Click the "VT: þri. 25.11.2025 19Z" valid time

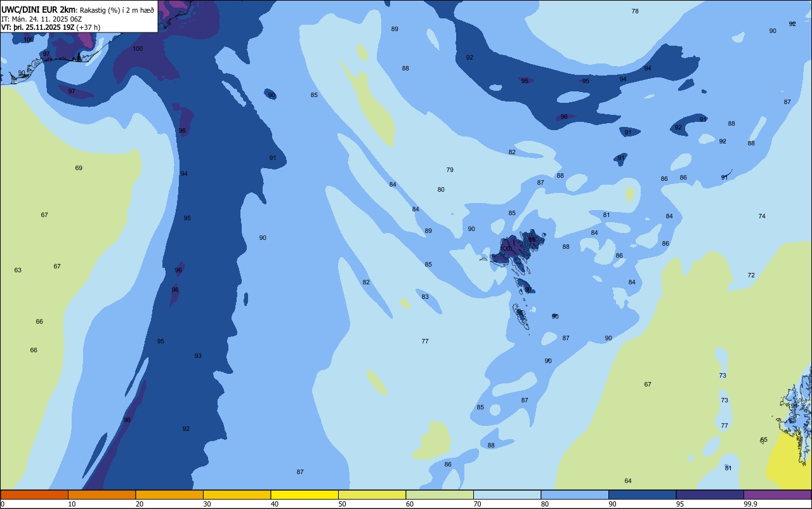(x=38, y=27)
